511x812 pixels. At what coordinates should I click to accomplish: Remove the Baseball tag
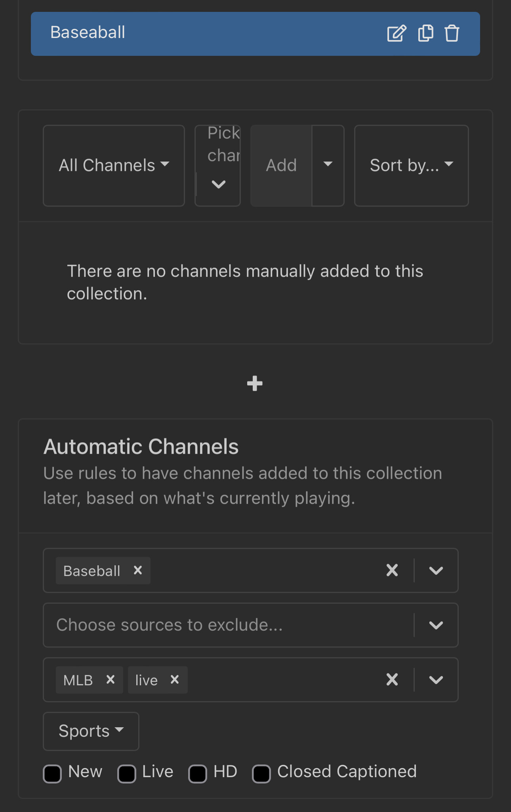(x=138, y=570)
